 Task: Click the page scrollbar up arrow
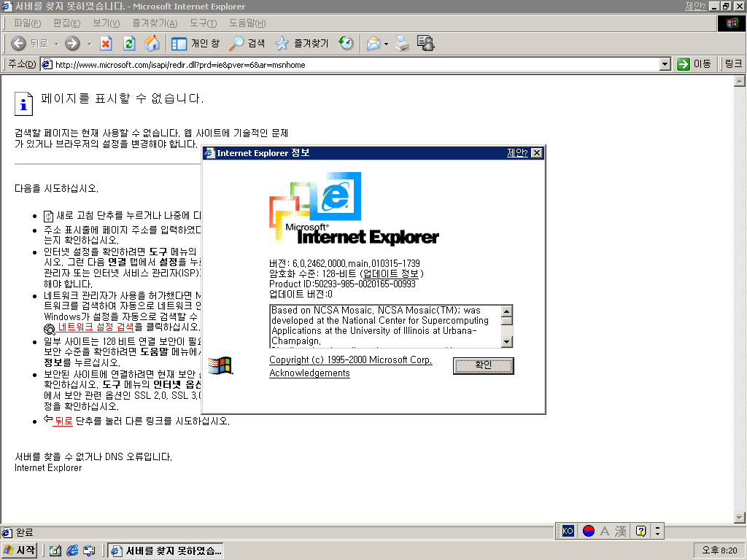click(x=740, y=82)
